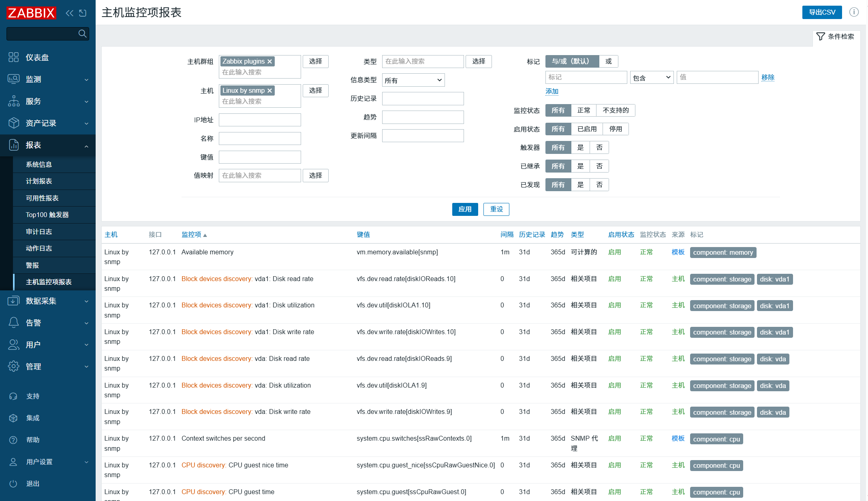
Task: Set 启用状态 filter to 已启用
Action: point(587,129)
